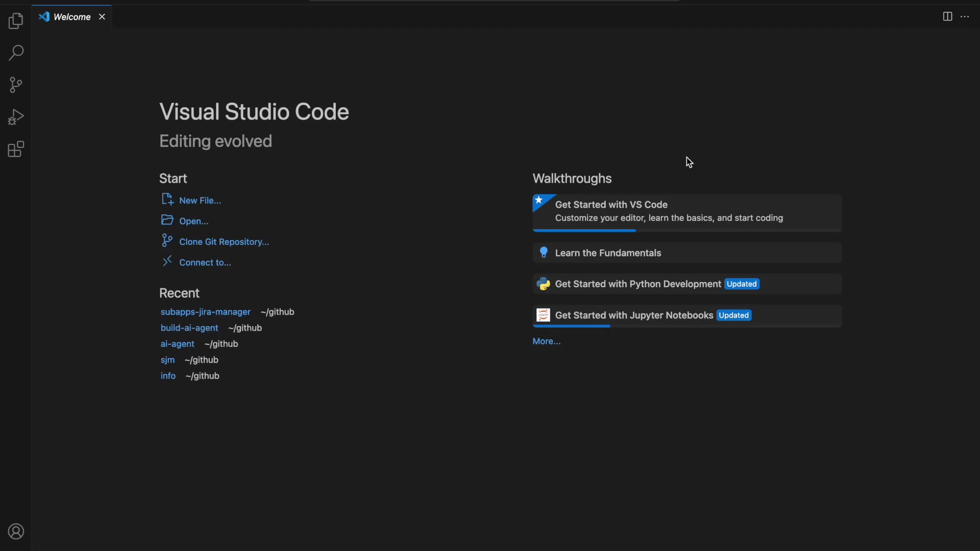This screenshot has width=980, height=551.
Task: Close the Welcome tab
Action: coord(102,17)
